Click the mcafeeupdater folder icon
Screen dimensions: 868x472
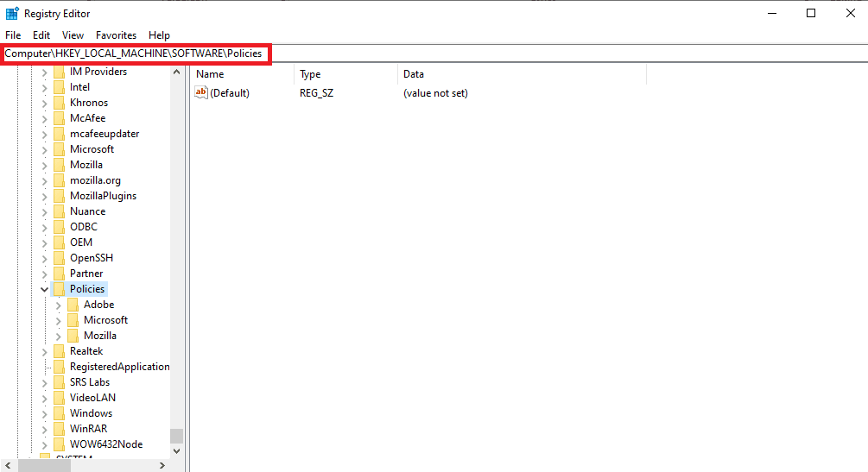60,134
